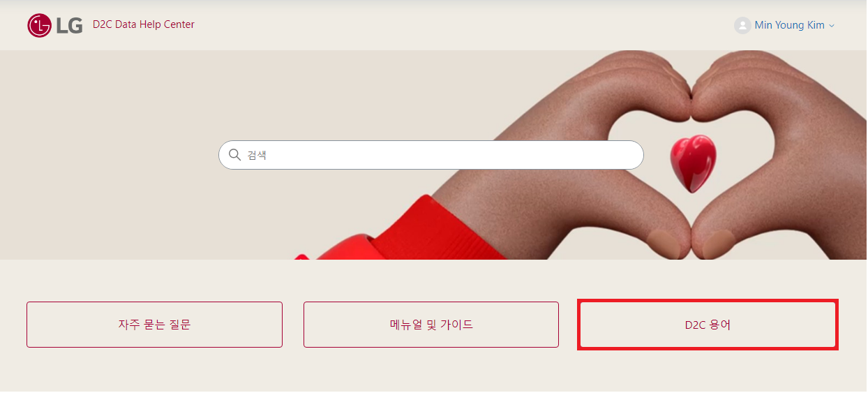Click the gray LG wordmark text

coord(70,26)
